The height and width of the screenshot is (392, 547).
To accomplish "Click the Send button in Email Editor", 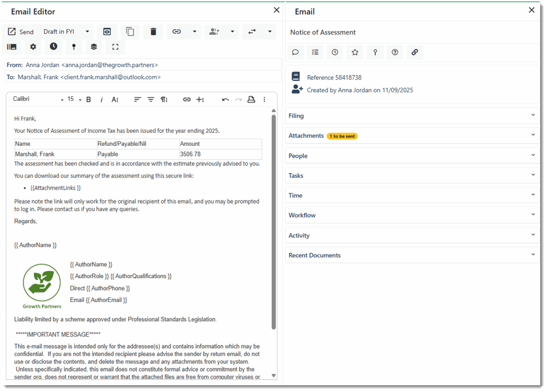I will [x=21, y=32].
